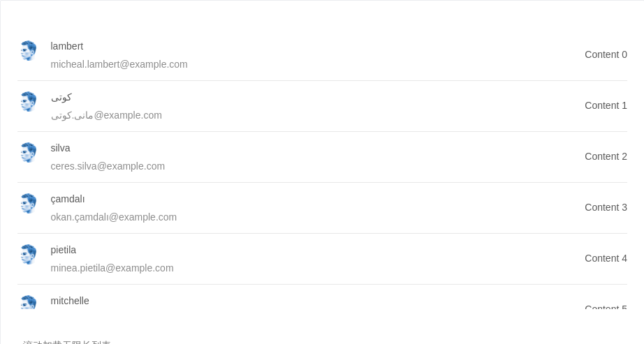Click the avatar beside mitchelle
This screenshot has width=644, height=344.
29,302
